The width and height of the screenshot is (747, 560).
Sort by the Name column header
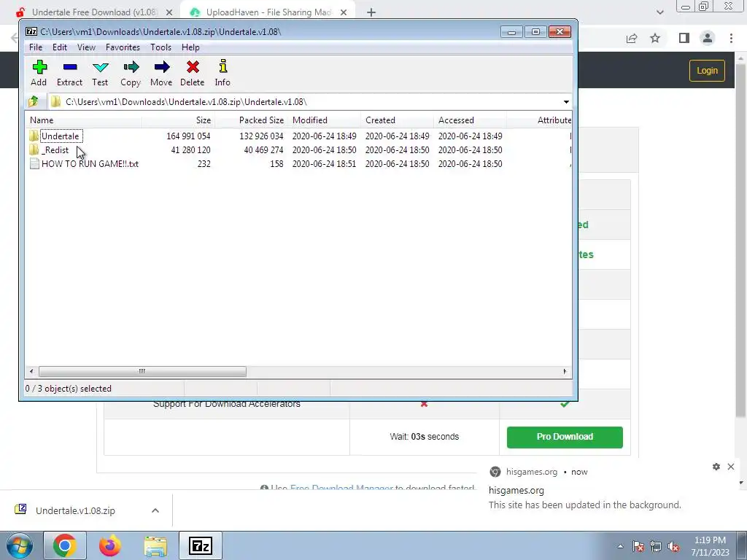pos(84,120)
